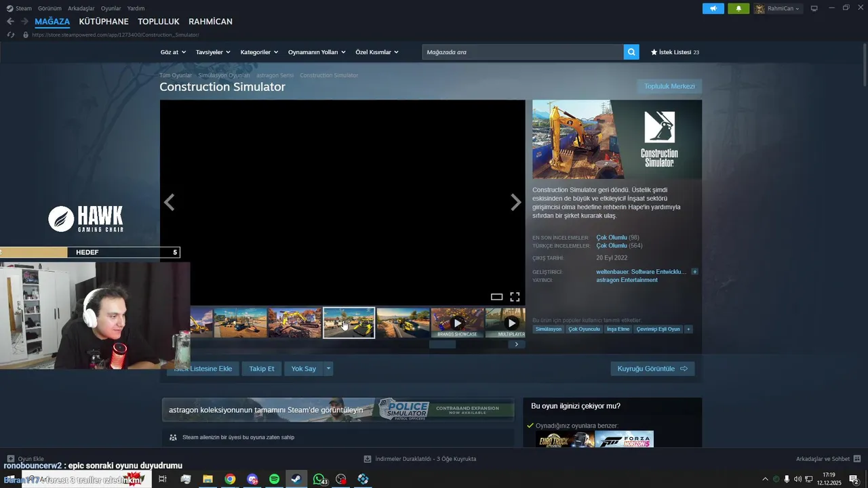Image resolution: width=868 pixels, height=488 pixels.
Task: Open announcements via the blue megaphone icon
Action: pos(713,8)
